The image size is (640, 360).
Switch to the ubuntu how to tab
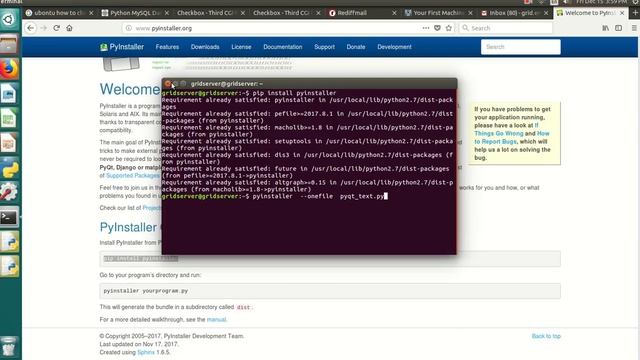click(58, 13)
